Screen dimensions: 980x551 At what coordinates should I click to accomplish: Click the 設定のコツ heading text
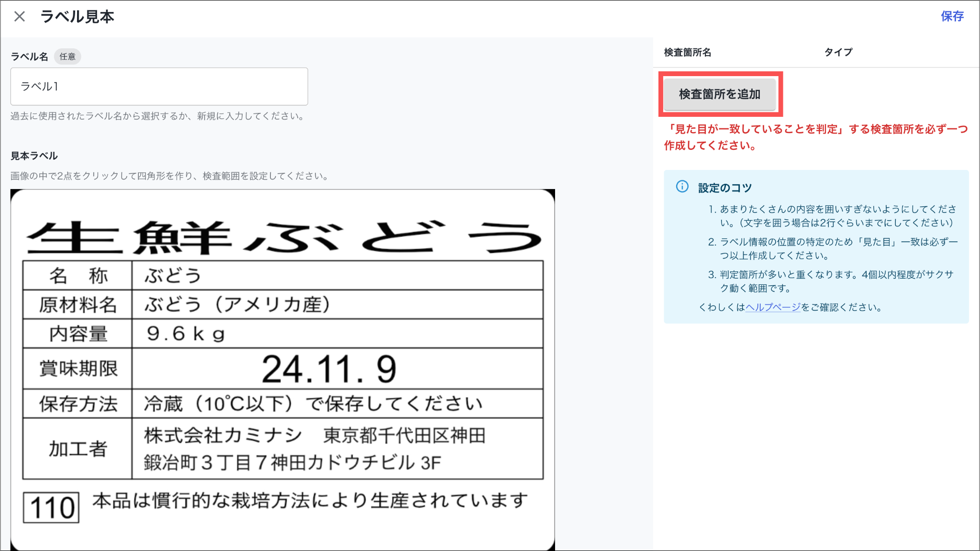click(724, 188)
